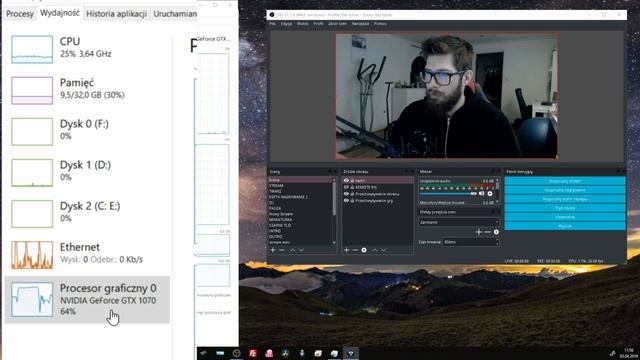Move the selected source up

375,250
